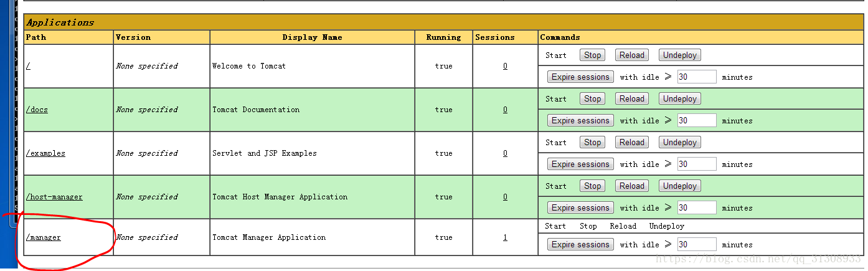The height and width of the screenshot is (271, 868).
Task: Click disabled 'Stop' text in /manager row
Action: [x=588, y=226]
